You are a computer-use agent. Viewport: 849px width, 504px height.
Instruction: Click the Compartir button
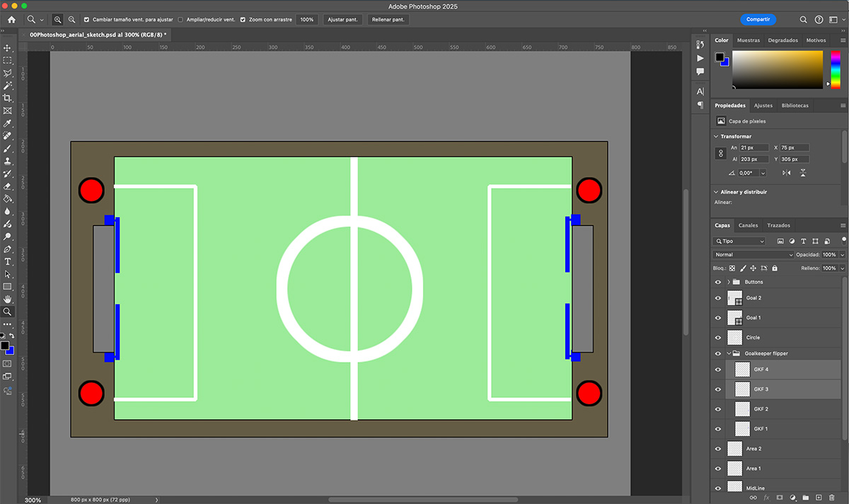[x=758, y=20]
